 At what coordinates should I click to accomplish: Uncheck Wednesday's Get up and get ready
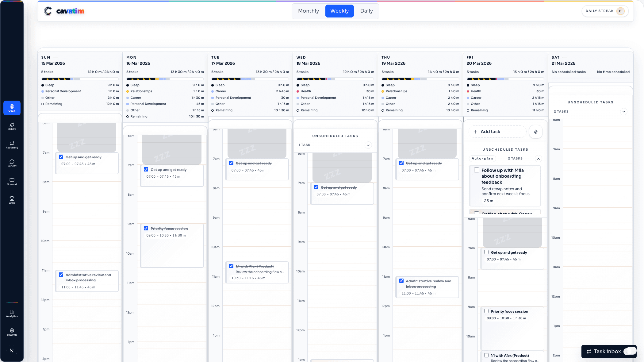[x=316, y=187]
